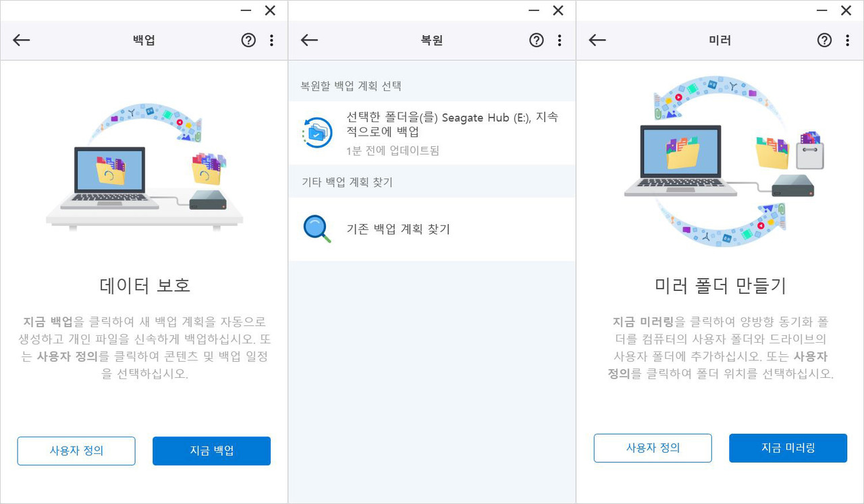Open help in the 미러 panel
Viewport: 864px width, 504px height.
(x=824, y=40)
